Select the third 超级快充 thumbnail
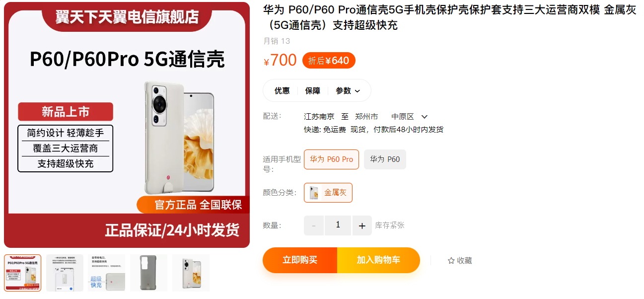This screenshot has width=644, height=299. pos(107,273)
